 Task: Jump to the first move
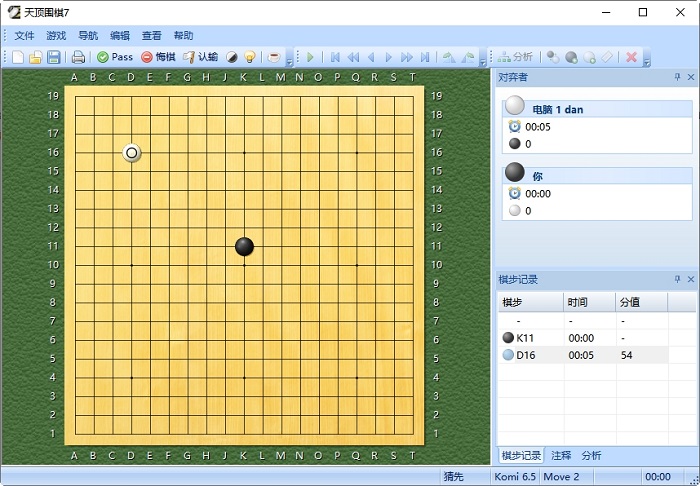[335, 57]
